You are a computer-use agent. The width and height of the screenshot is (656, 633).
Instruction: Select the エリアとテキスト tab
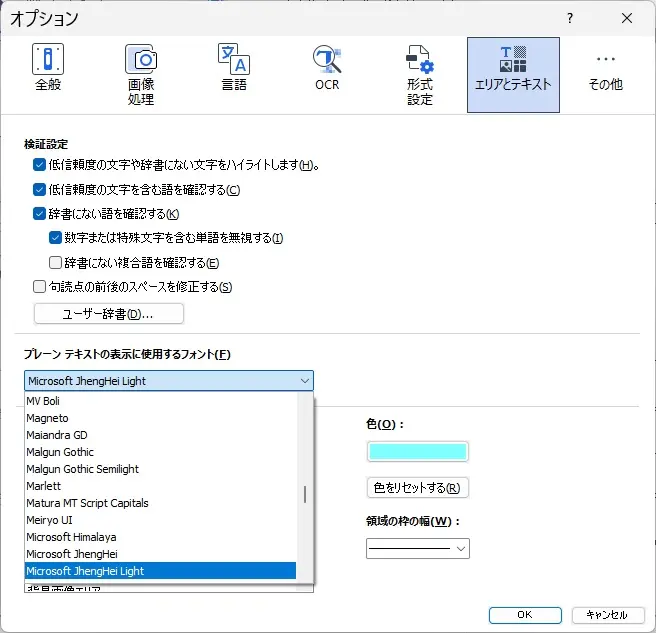513,75
